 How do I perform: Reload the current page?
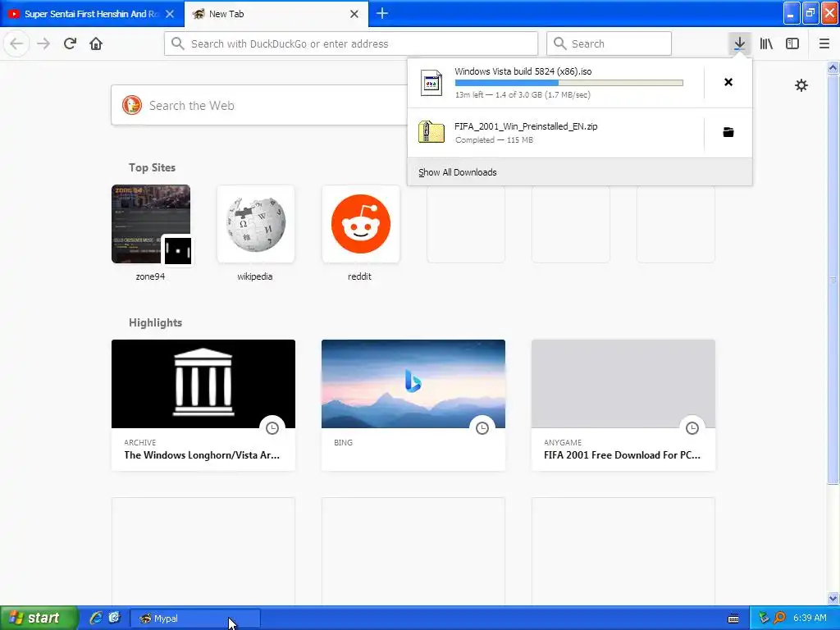71,43
